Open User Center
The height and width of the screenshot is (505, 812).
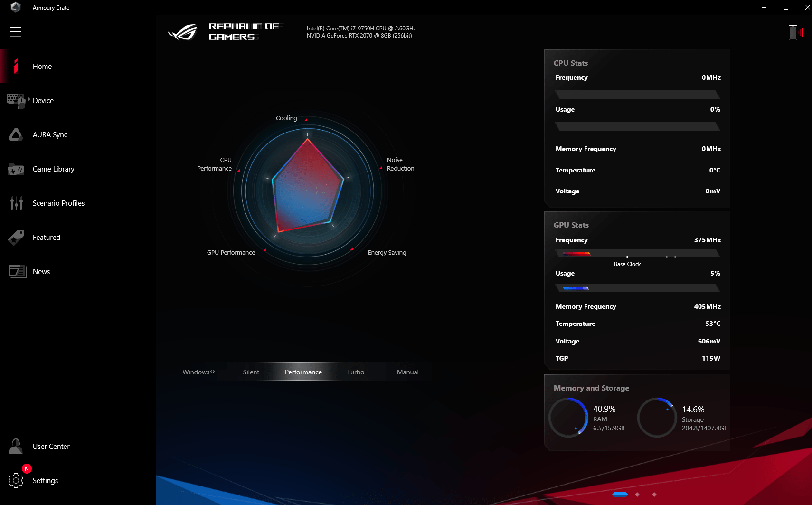click(x=51, y=447)
